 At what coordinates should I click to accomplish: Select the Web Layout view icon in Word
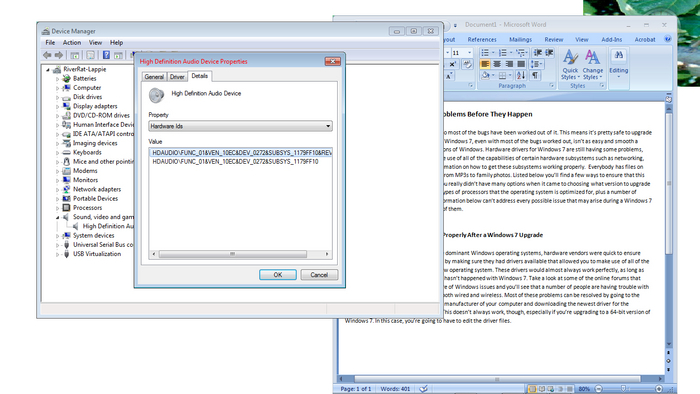(550, 389)
